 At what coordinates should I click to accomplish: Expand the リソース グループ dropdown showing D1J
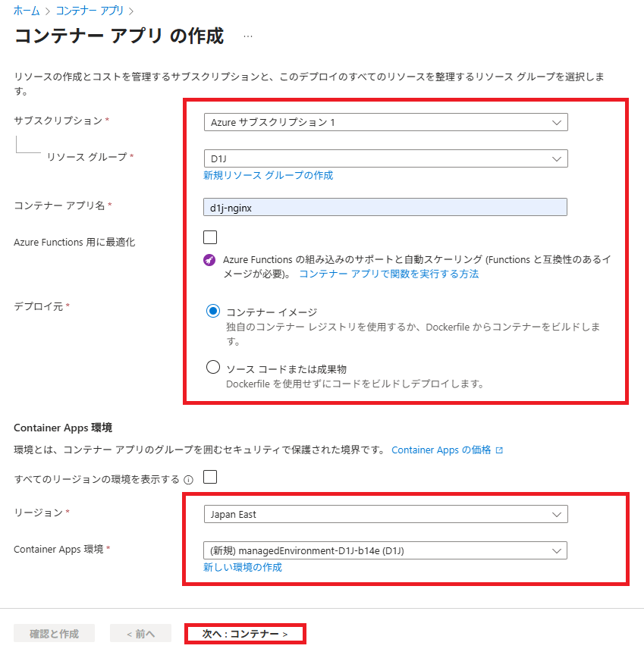pos(385,158)
